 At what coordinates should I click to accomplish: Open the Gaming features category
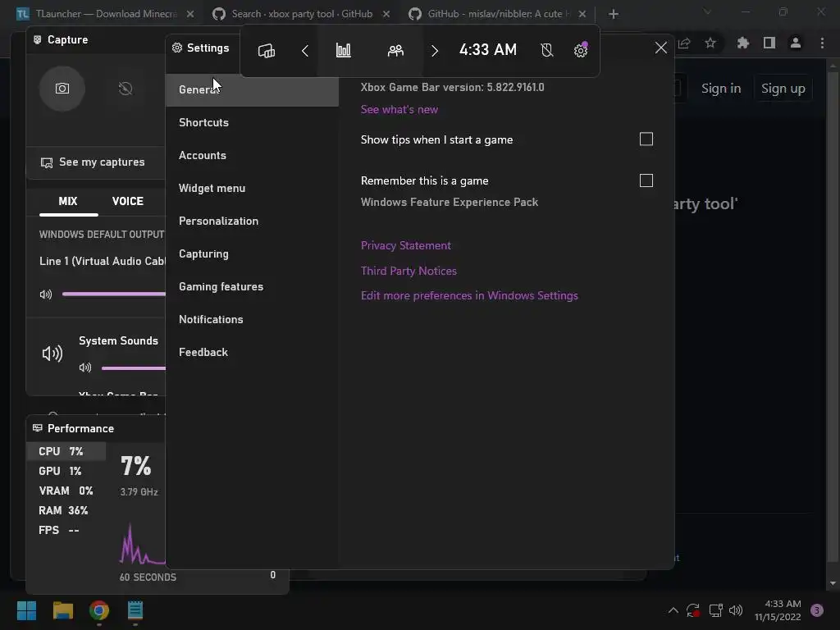(253, 286)
